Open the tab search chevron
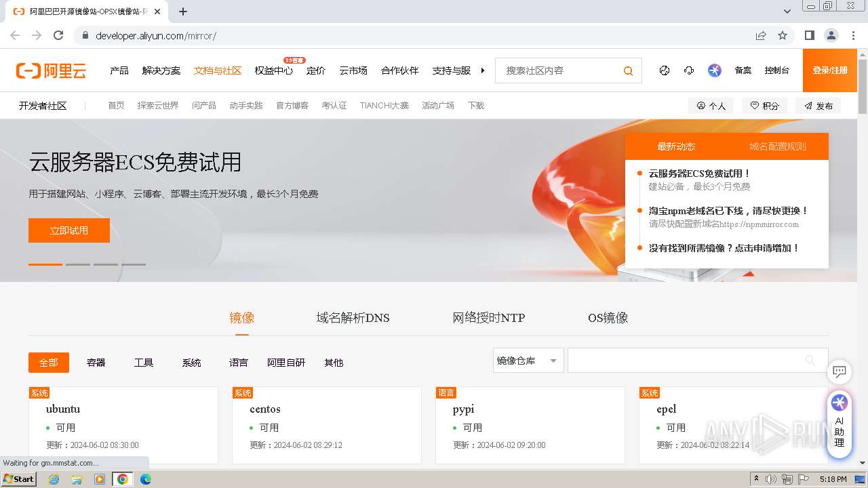868x488 pixels. 787,12
